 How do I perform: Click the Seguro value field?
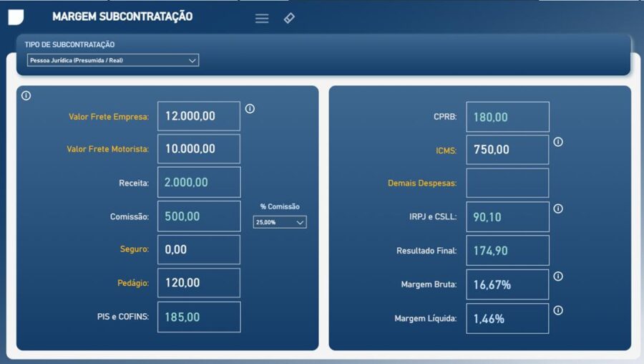pyautogui.click(x=199, y=249)
